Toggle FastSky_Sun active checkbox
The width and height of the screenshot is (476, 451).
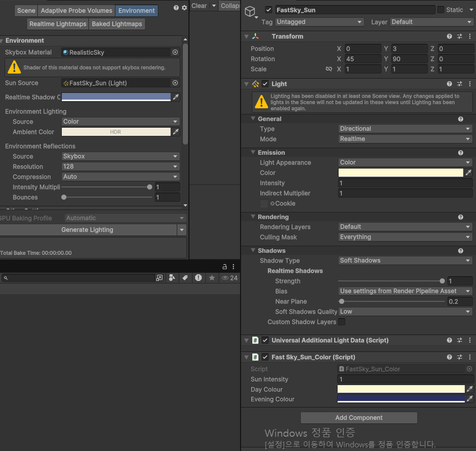[269, 10]
